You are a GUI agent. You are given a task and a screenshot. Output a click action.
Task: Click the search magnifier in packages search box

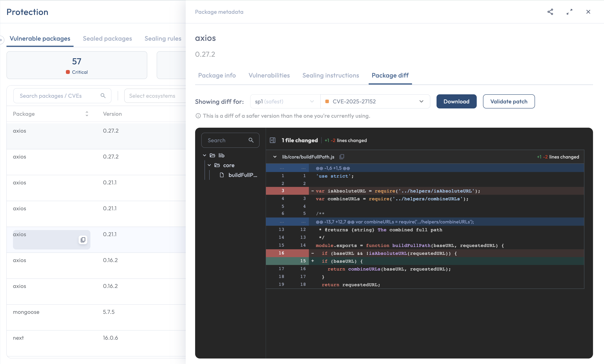pos(103,96)
